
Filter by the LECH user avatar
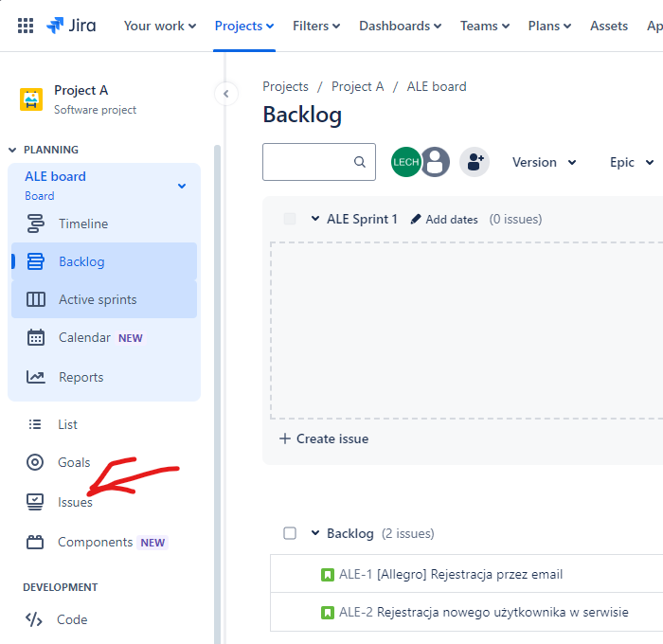(405, 162)
